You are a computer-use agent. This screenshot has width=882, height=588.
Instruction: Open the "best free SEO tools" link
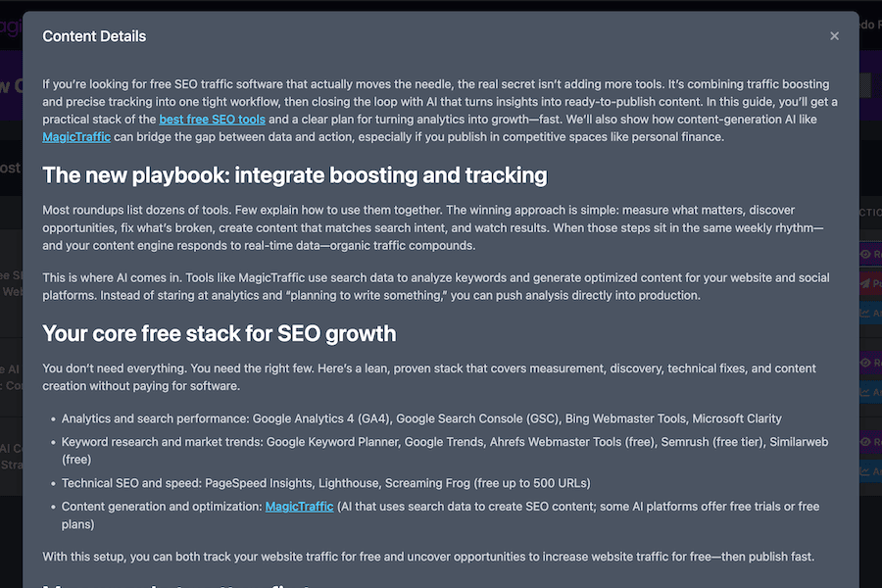point(212,119)
